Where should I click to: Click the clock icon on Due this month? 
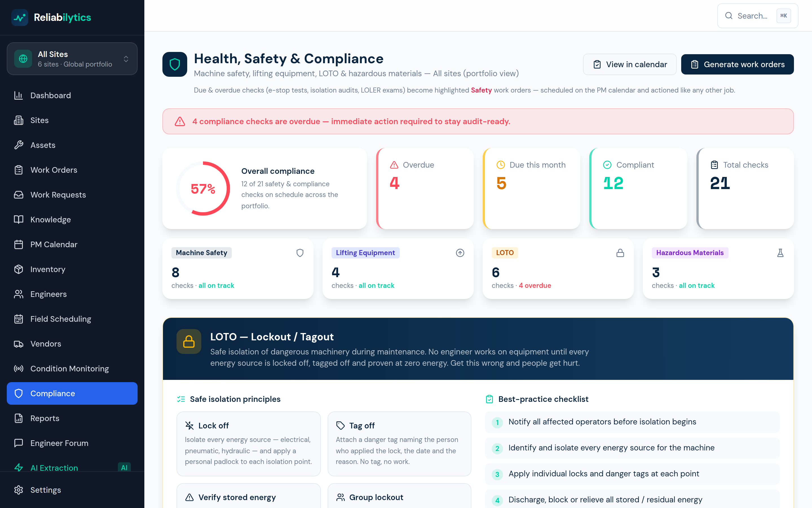pyautogui.click(x=501, y=165)
